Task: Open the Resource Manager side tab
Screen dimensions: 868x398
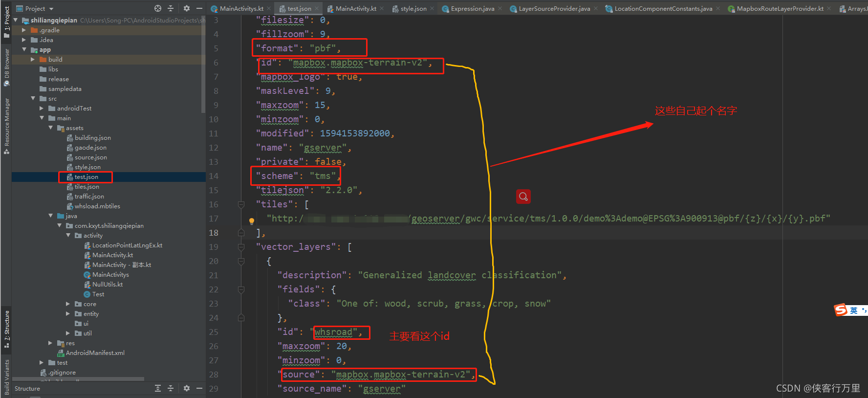Action: pos(6,126)
